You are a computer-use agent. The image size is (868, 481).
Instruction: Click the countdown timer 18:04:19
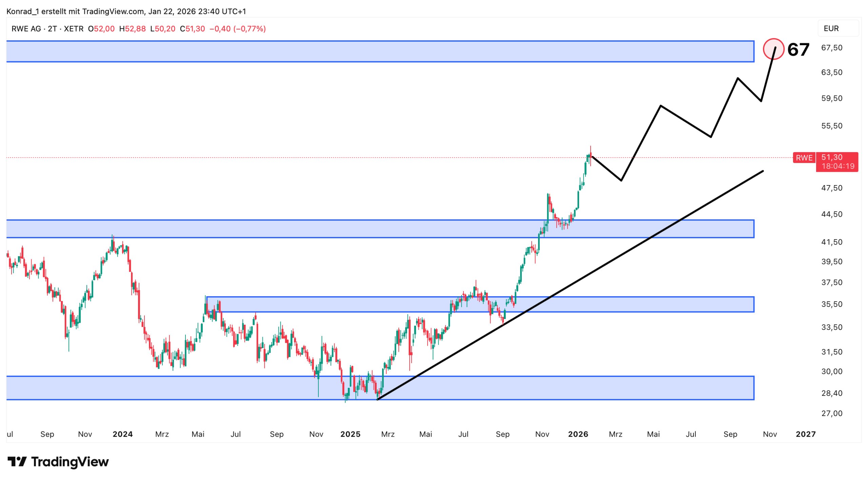(837, 166)
